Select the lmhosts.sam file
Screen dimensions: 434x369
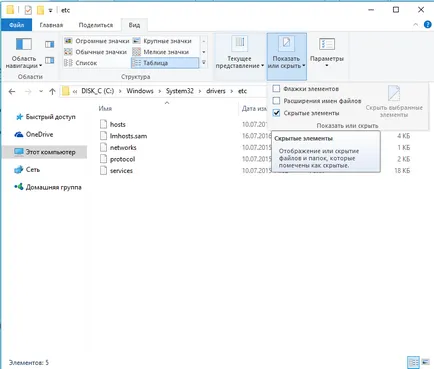coord(128,136)
